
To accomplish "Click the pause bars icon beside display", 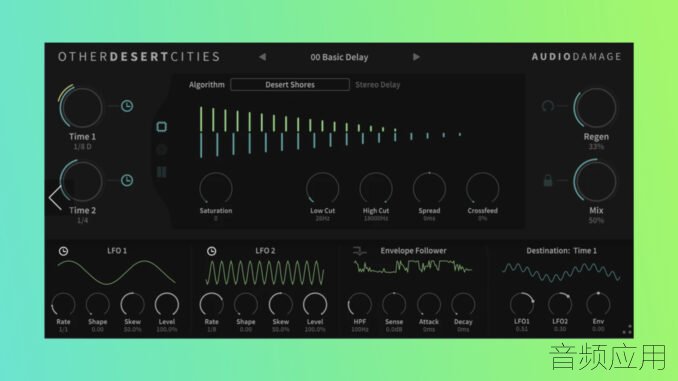I will pos(161,172).
